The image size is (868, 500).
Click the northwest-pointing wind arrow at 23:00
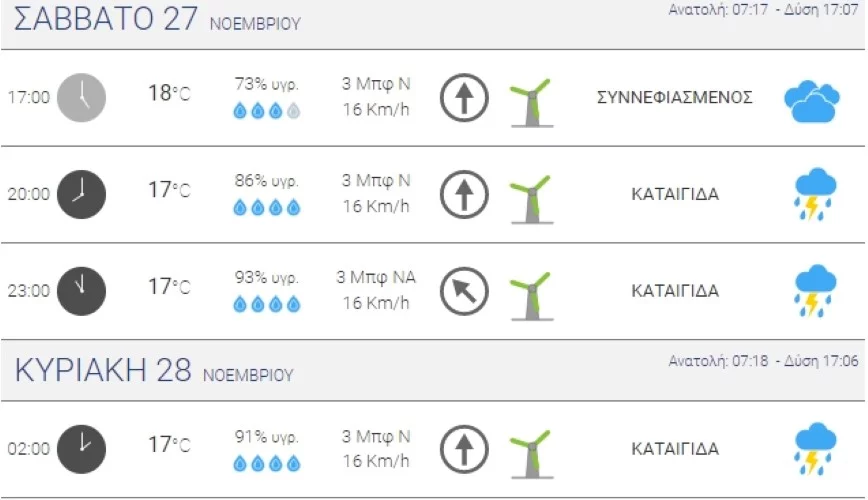pos(464,290)
